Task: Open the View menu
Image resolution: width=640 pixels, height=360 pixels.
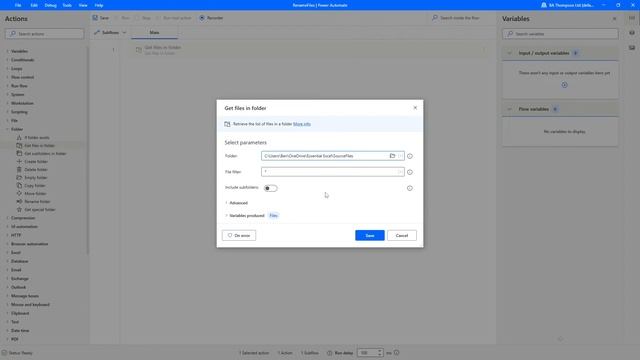Action: pyautogui.click(x=83, y=5)
